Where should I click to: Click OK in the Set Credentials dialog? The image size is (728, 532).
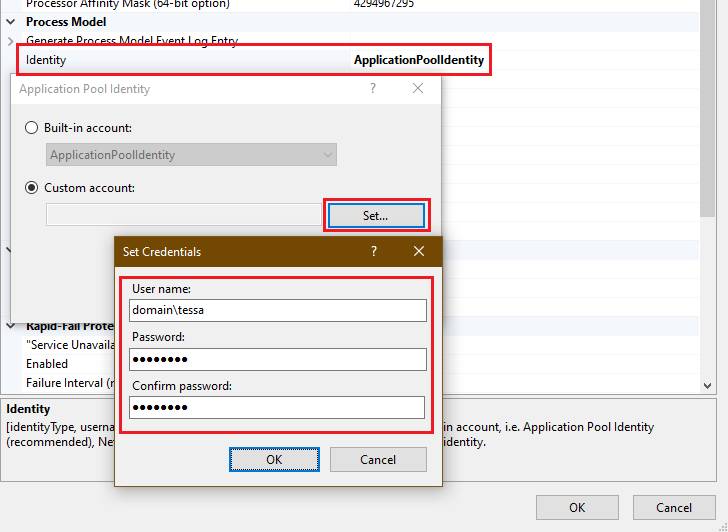[274, 459]
